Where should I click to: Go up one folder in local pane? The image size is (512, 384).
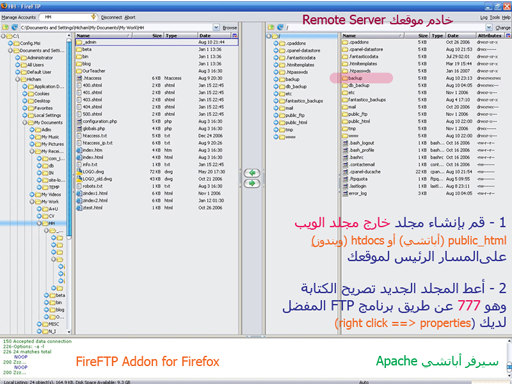(6, 27)
